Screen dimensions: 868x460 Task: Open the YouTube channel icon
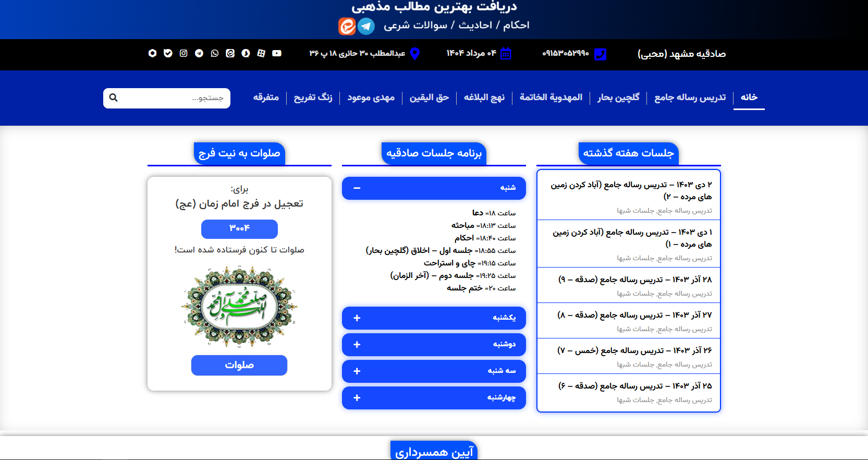tap(277, 53)
